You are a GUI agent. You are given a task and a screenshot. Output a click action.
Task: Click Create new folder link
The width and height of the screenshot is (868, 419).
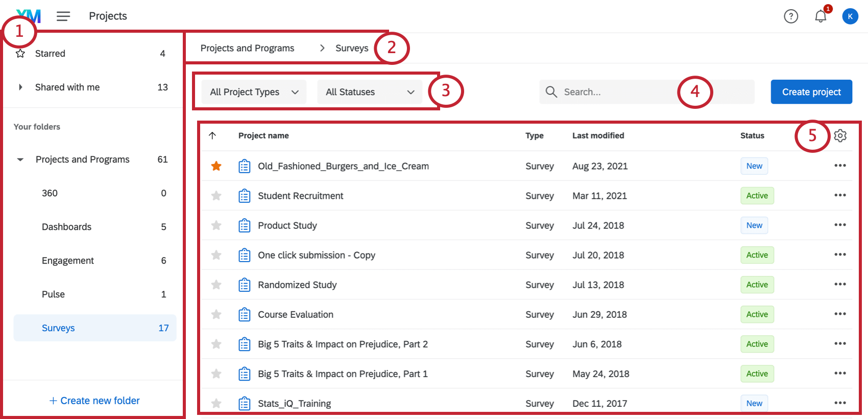click(x=94, y=401)
